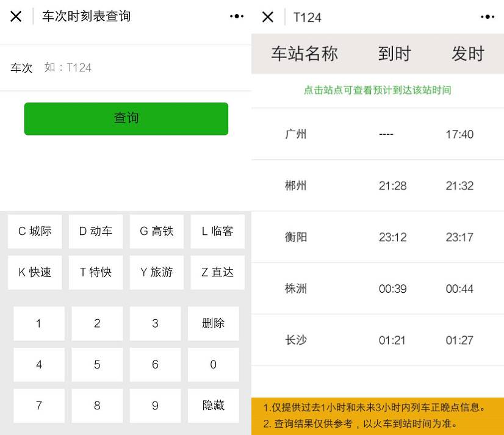Select the D 动车 train type key
The image size is (504, 435).
click(96, 231)
